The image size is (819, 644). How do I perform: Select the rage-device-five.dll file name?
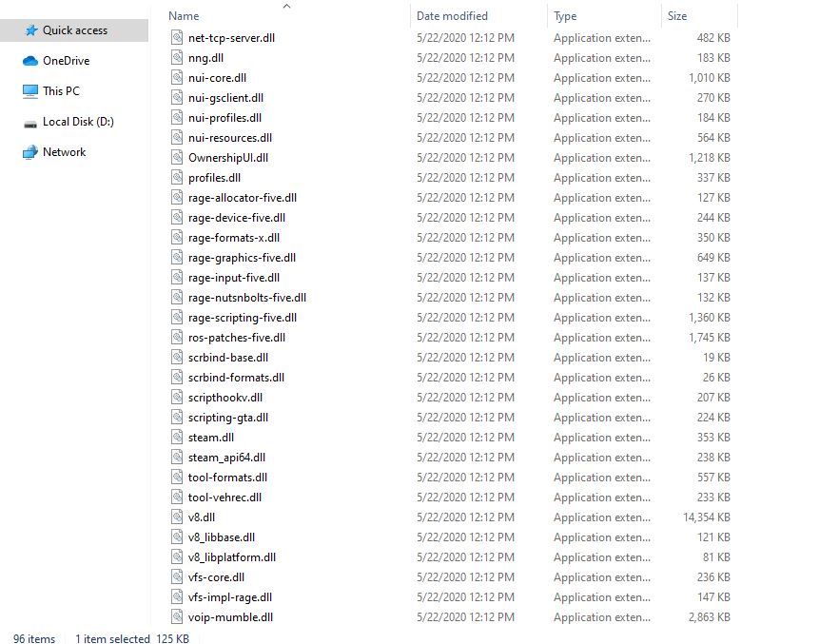pyautogui.click(x=237, y=218)
